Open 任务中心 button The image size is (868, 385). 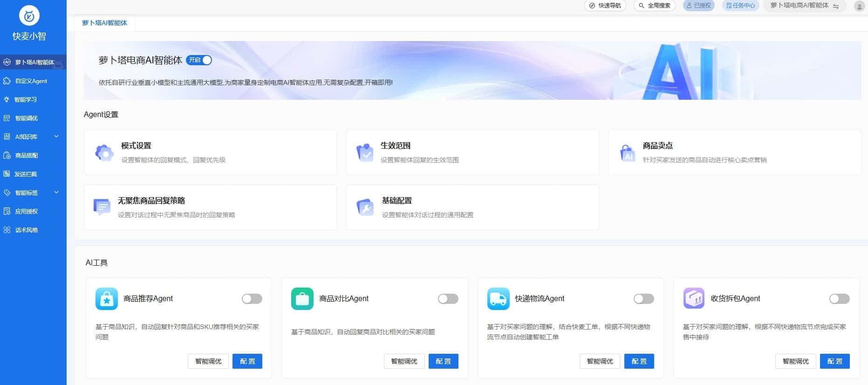741,6
